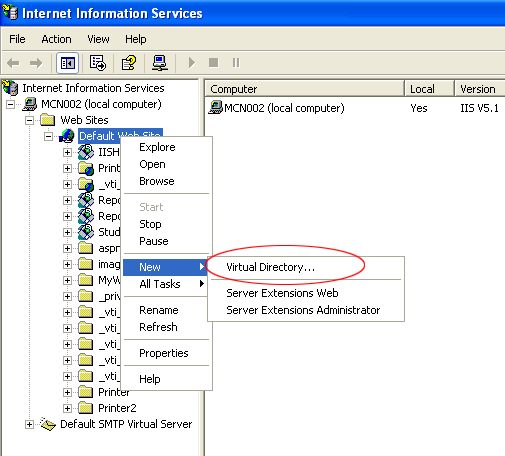Choose Server Extensions Administrator

click(305, 310)
